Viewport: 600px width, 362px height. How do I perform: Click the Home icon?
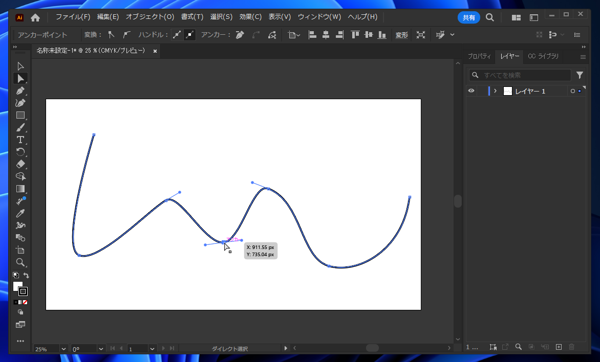coord(35,18)
